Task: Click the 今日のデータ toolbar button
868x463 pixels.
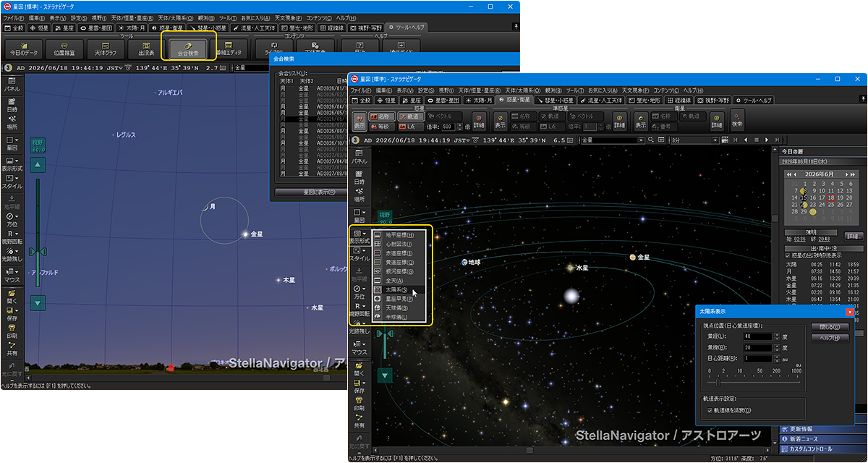Action: (x=25, y=48)
